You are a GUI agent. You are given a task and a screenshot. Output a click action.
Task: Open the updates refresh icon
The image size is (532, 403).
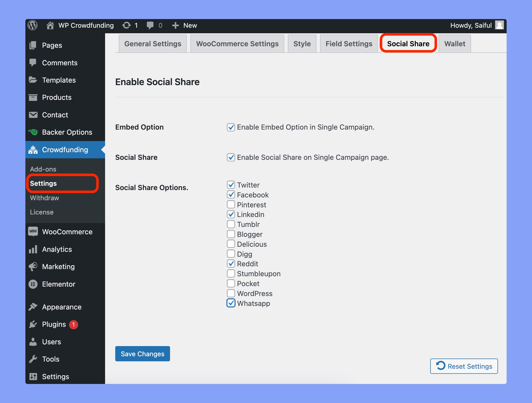coord(126,25)
